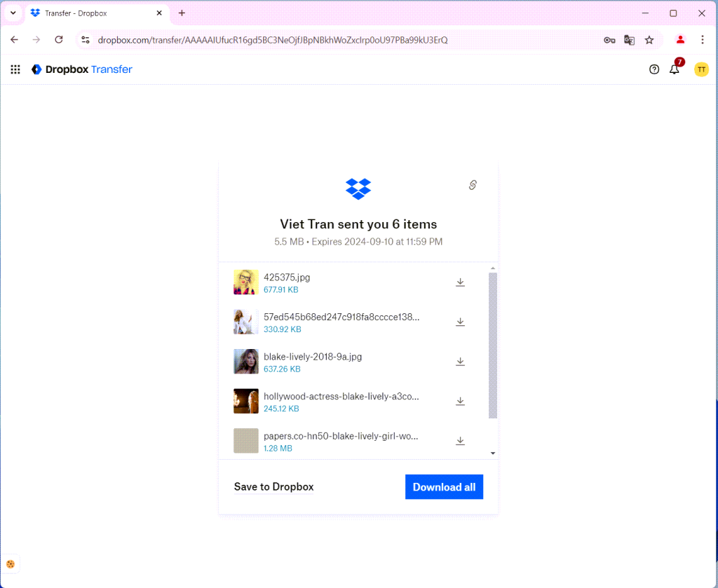The height and width of the screenshot is (588, 718).
Task: Click the file list scroll-down arrow
Action: [x=493, y=453]
